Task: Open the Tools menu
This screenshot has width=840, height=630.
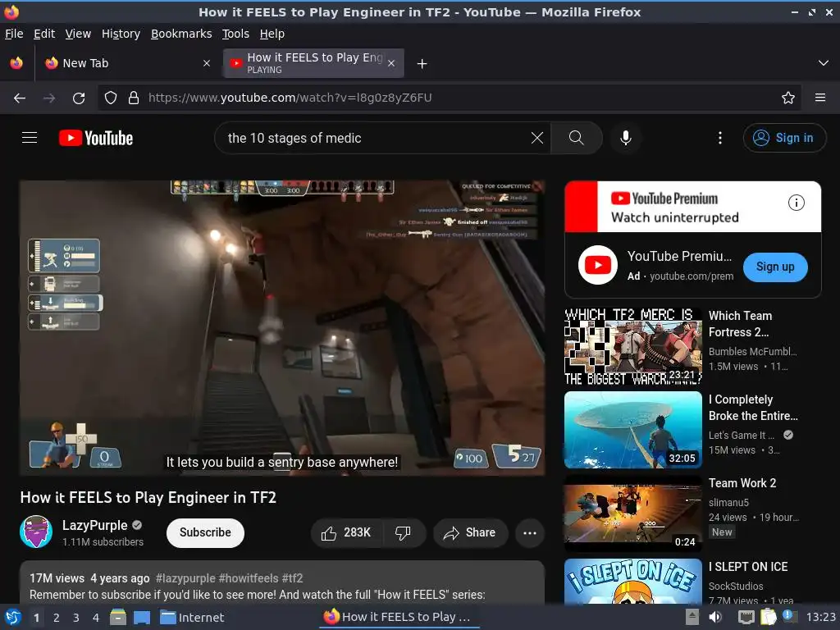Action: [235, 34]
